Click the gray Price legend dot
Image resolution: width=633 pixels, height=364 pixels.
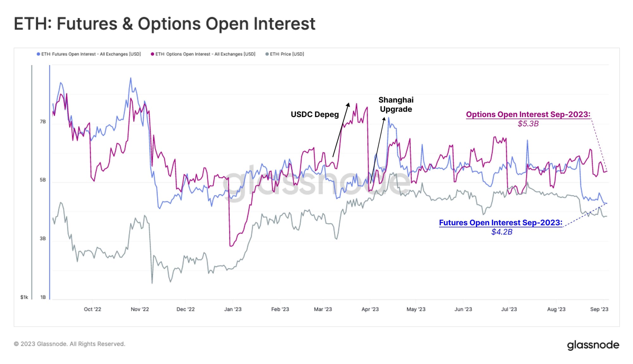(267, 54)
